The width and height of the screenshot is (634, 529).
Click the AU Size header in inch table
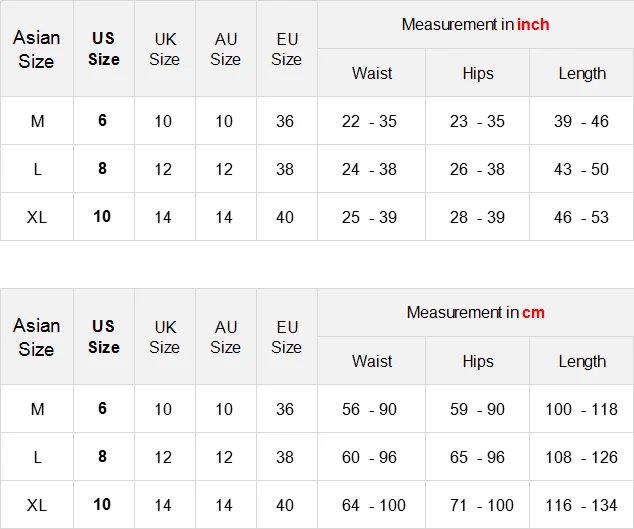226,48
